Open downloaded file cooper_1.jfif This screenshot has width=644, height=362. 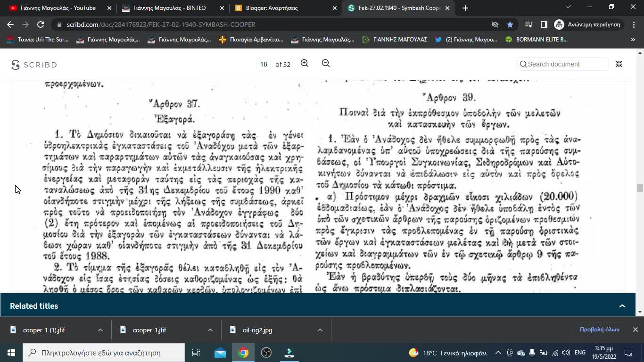149,330
